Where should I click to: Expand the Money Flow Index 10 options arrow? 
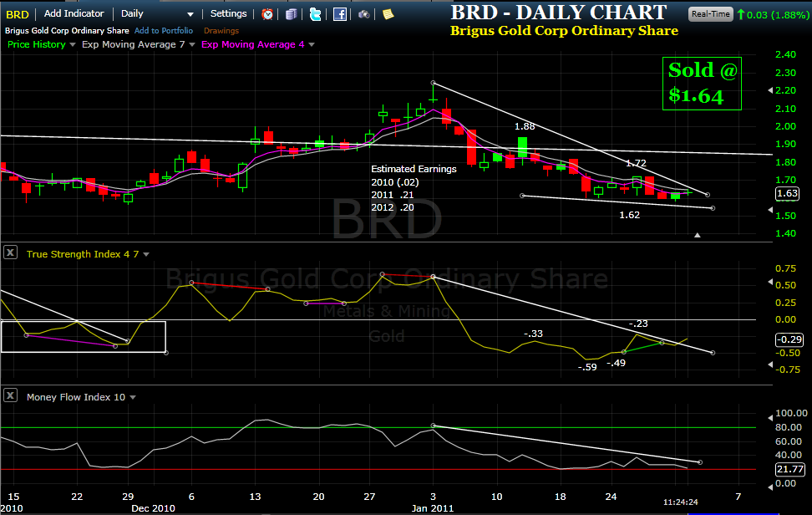133,397
